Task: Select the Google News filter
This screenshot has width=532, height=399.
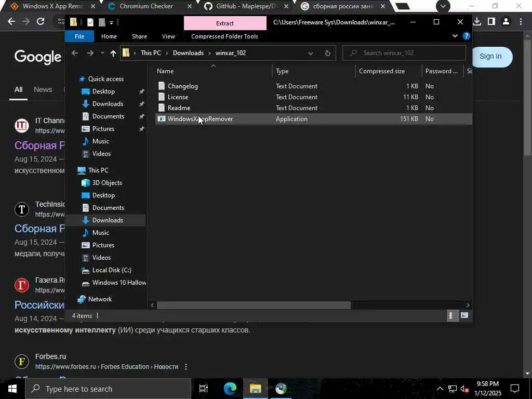Action: (43, 89)
